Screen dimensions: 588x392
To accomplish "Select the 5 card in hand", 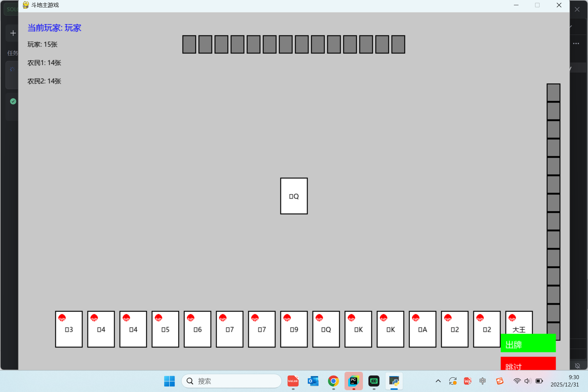I will click(x=165, y=329).
